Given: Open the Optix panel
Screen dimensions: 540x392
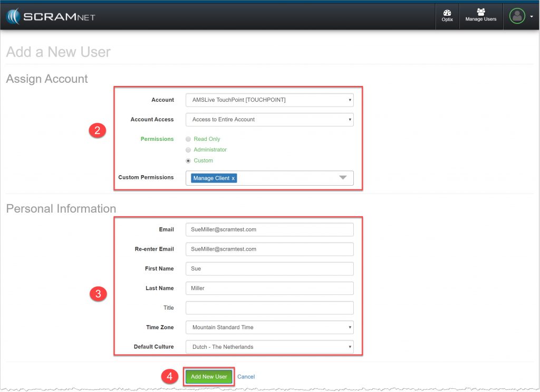Looking at the screenshot, I should coord(447,16).
